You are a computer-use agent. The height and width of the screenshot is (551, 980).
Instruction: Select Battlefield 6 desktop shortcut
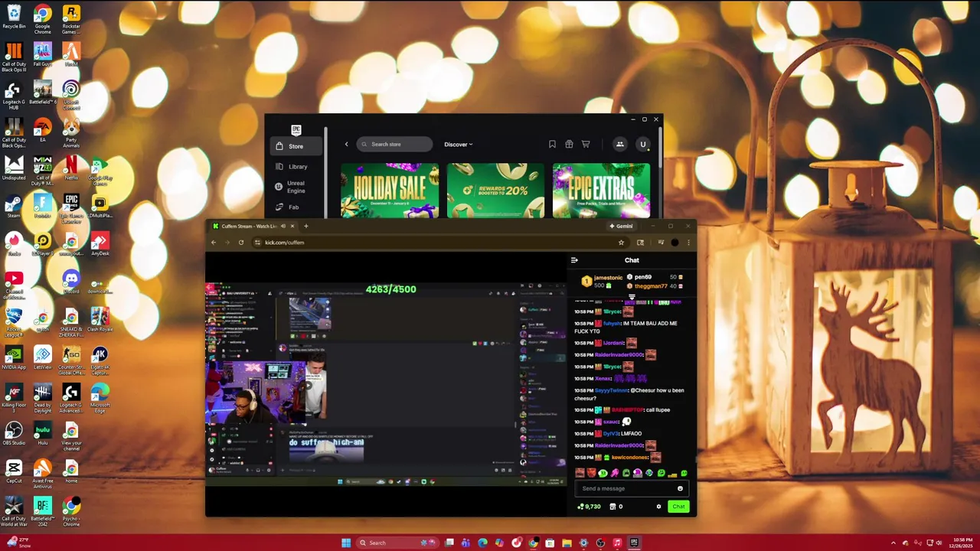coord(42,93)
